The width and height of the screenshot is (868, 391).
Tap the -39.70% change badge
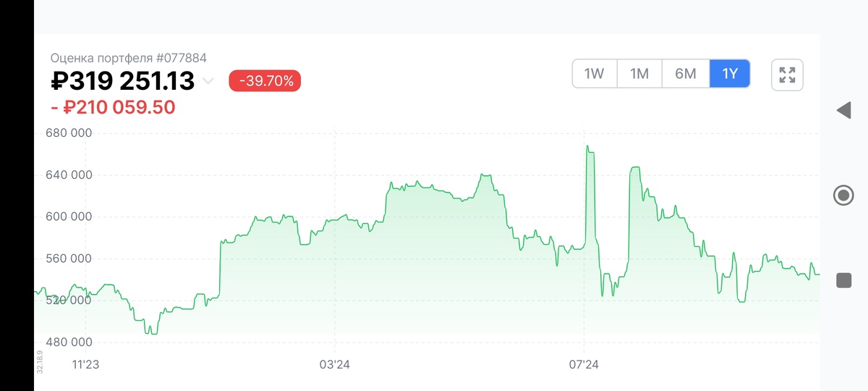[x=265, y=81]
